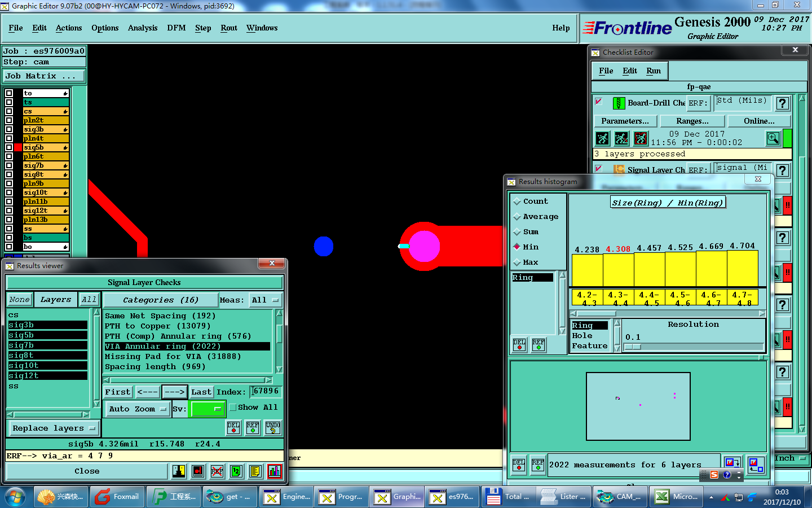
Task: Click the black-and-yellow legend icon beside Close
Action: click(179, 471)
